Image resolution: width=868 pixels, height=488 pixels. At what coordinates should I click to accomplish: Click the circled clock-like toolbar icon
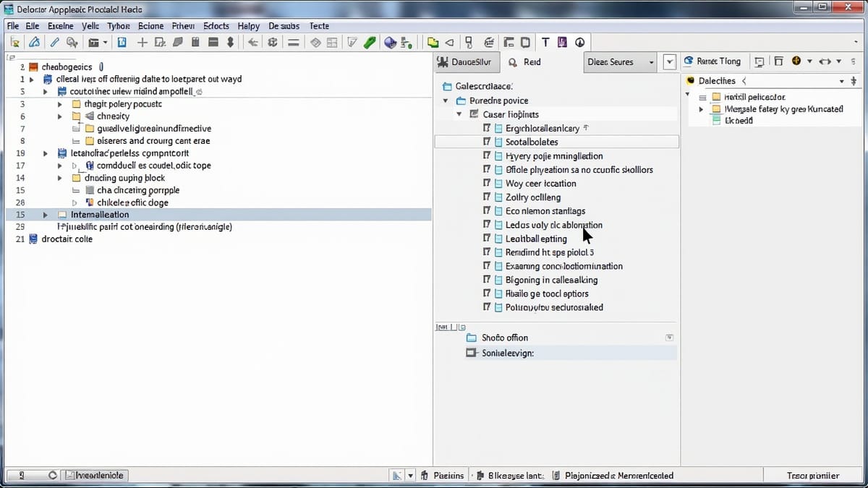(x=579, y=43)
